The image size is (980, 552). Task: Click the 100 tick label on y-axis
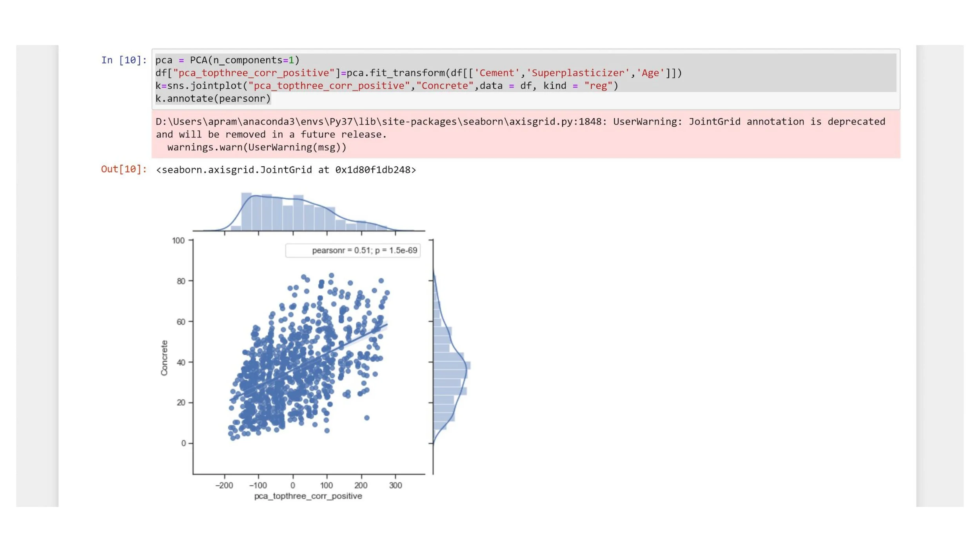[x=178, y=240]
